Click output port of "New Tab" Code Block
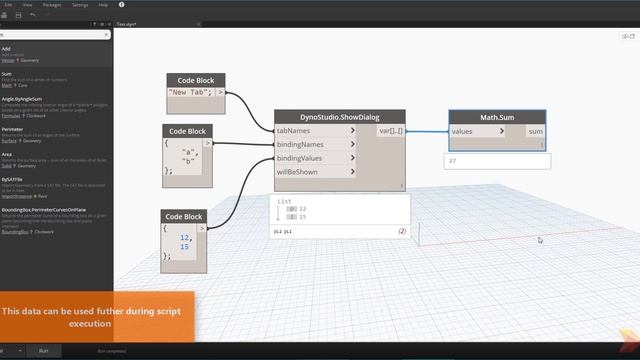Screen dimensions: 640x360 [x=220, y=92]
